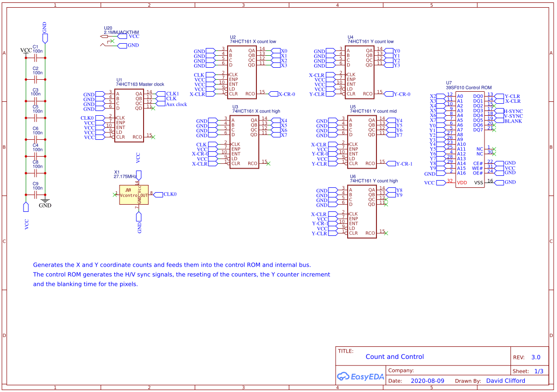This screenshot has height=392, width=557.
Task: Click the 'Generates the X and Y coordinate' description line
Action: [172, 265]
